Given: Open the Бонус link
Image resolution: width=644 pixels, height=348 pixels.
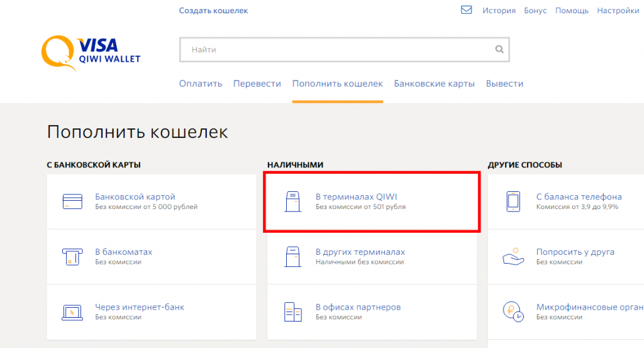Looking at the screenshot, I should pyautogui.click(x=535, y=11).
